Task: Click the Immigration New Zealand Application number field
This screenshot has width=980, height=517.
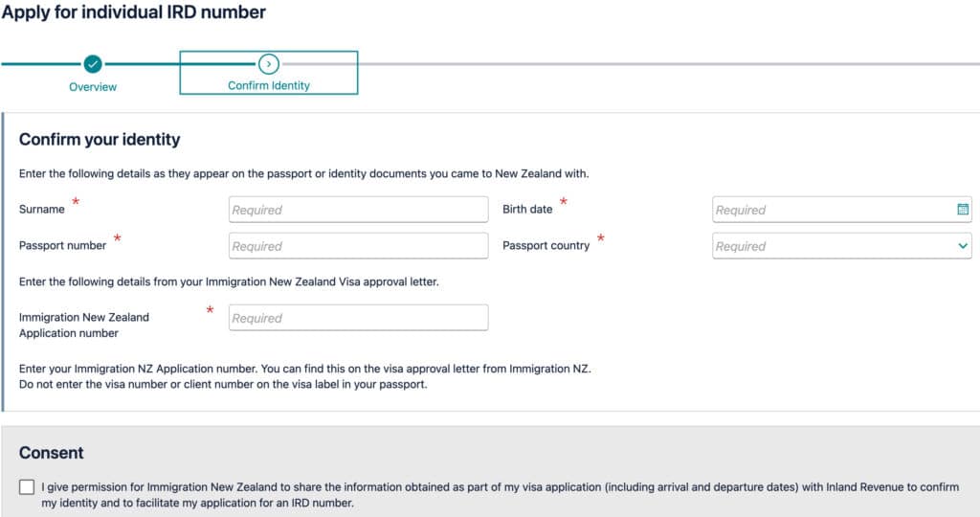Action: pyautogui.click(x=358, y=318)
